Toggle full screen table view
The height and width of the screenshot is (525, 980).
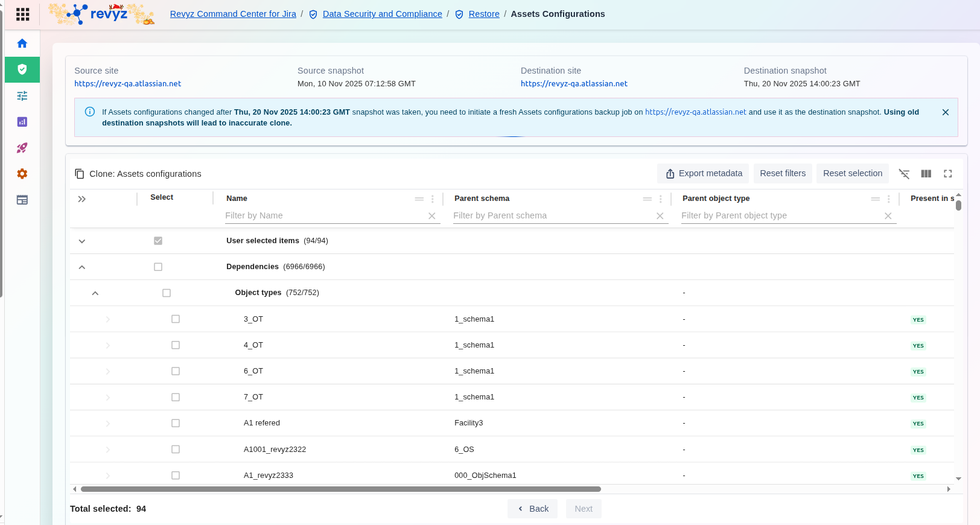click(x=947, y=174)
